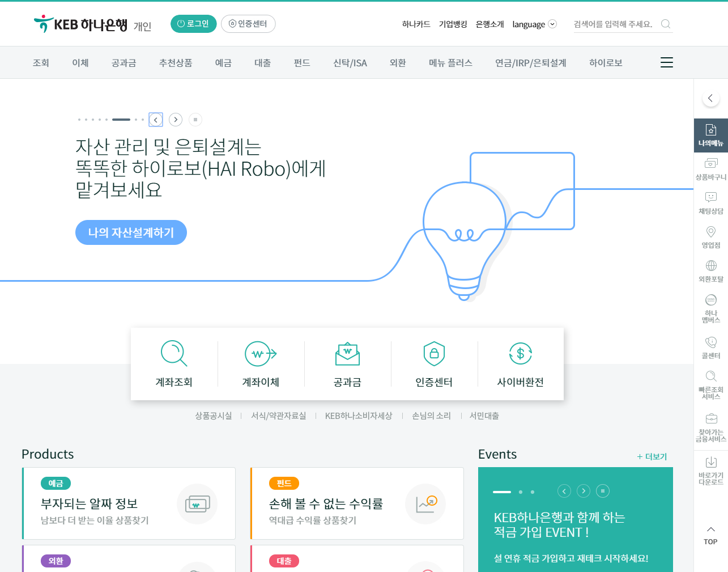Show previous Events slide

[564, 491]
